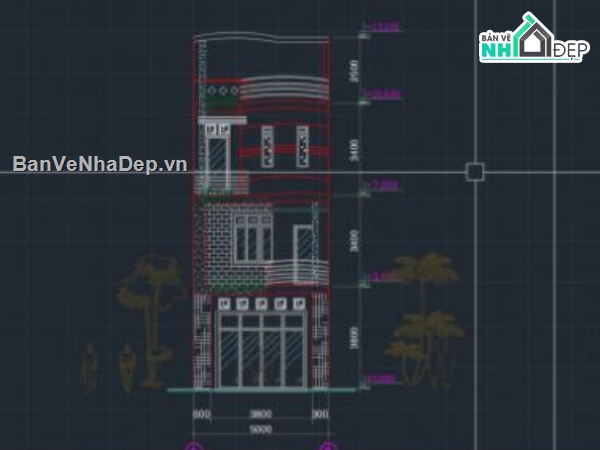Select the palm tree cluster right of the house

[424, 320]
